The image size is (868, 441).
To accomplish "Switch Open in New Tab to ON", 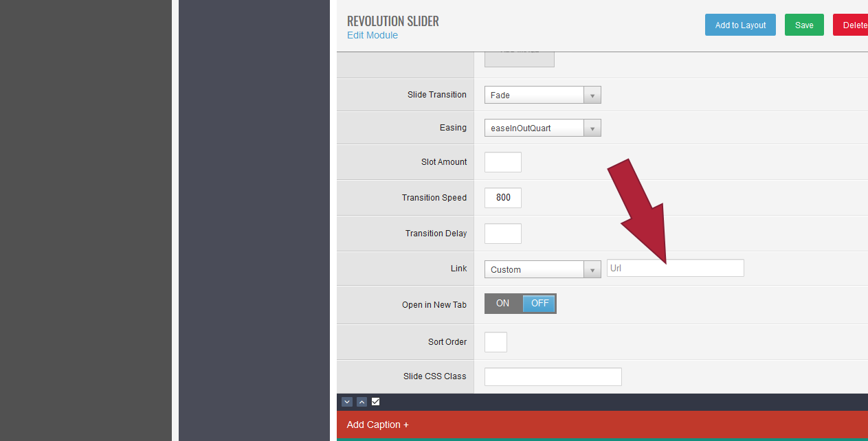I will point(503,304).
